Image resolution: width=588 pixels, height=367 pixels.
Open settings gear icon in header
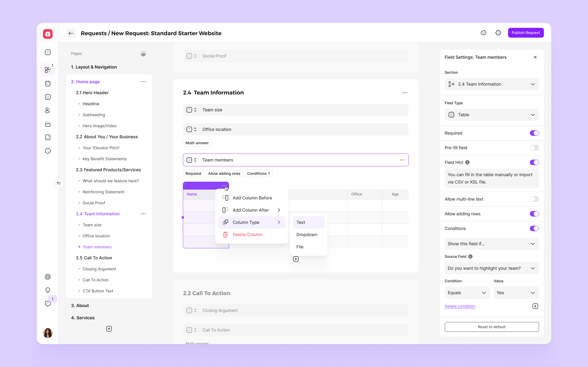498,33
